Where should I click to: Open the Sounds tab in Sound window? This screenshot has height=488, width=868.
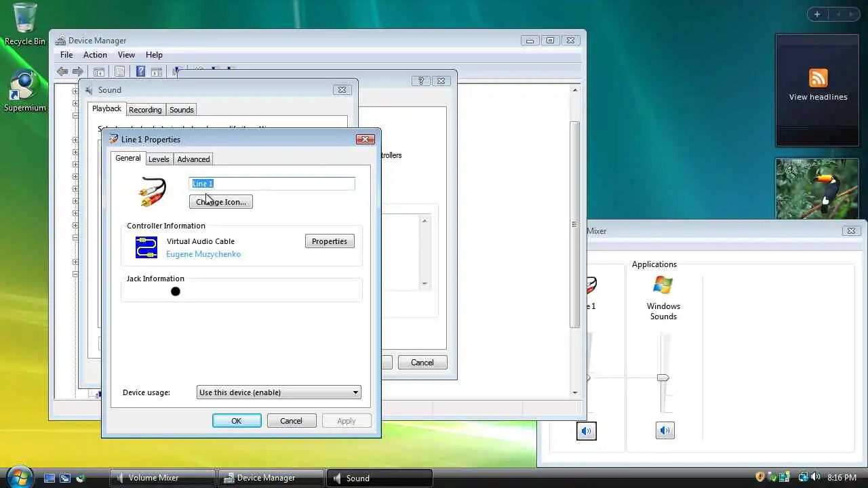coord(181,110)
